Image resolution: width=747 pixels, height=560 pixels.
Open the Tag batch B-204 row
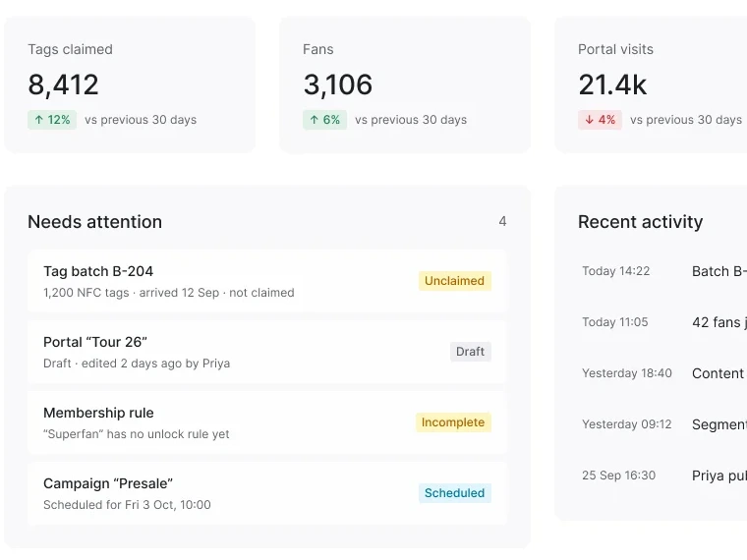pos(267,281)
